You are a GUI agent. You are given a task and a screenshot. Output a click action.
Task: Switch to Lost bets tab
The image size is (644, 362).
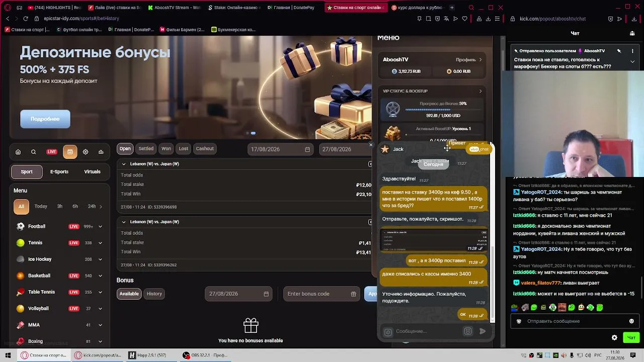pos(184,149)
